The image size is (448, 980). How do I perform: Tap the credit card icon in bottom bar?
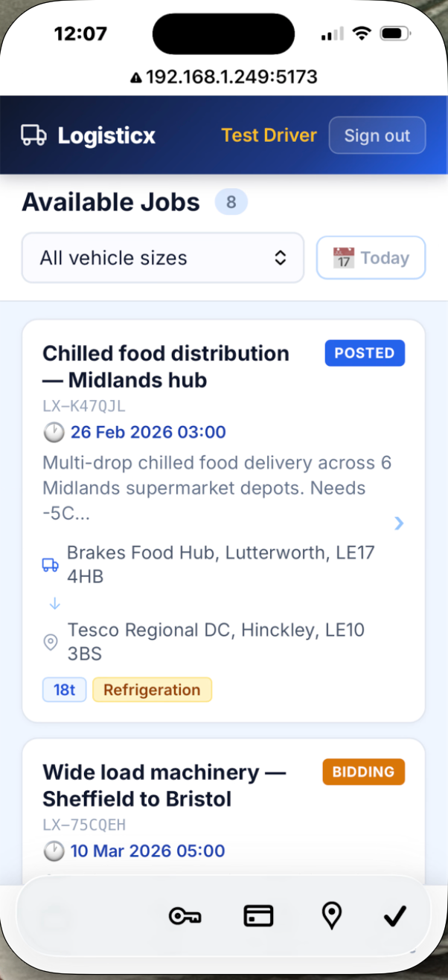click(x=258, y=916)
